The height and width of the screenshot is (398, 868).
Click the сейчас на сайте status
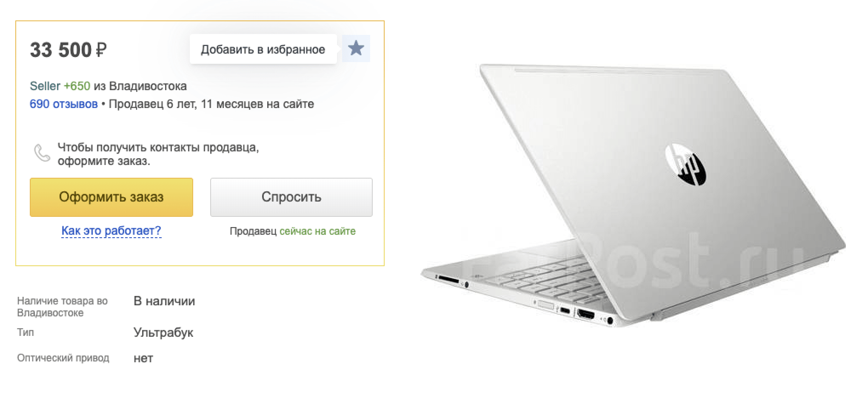click(x=317, y=231)
